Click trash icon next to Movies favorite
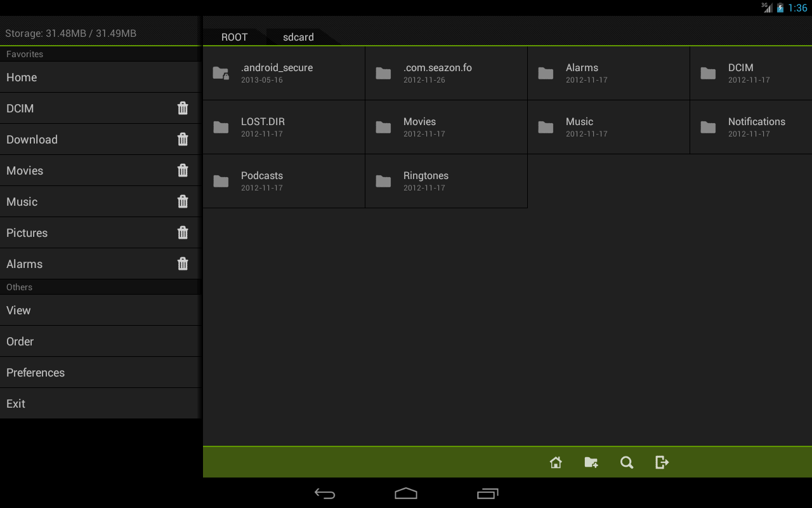Screen dimensions: 812x508 pyautogui.click(x=183, y=170)
